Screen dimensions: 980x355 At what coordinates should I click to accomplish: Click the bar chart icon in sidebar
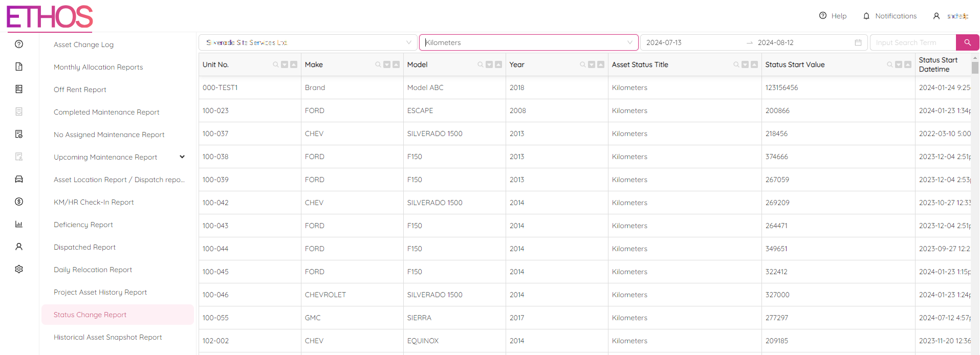19,224
